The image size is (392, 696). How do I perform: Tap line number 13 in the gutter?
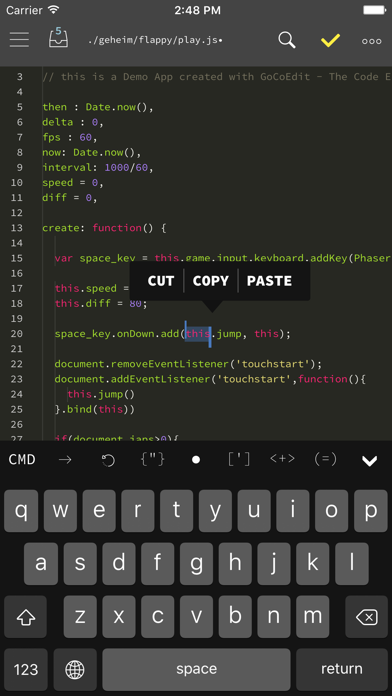coord(16,228)
